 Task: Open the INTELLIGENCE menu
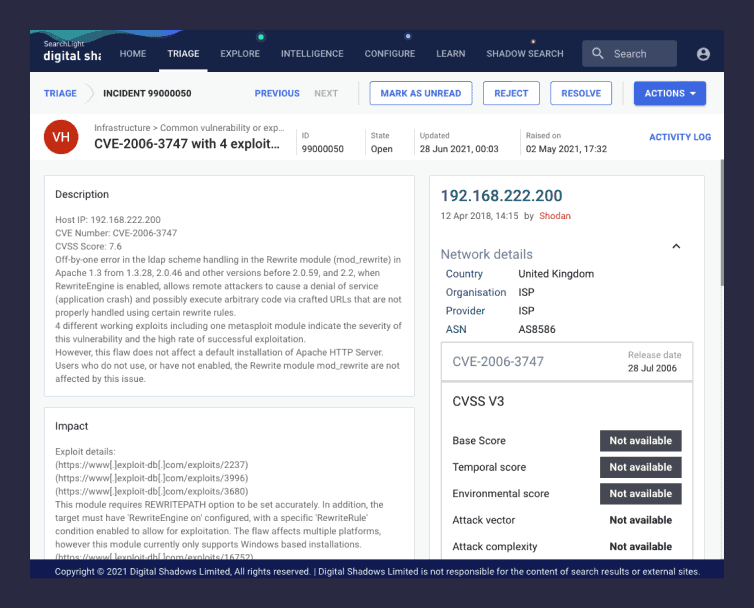pos(312,53)
